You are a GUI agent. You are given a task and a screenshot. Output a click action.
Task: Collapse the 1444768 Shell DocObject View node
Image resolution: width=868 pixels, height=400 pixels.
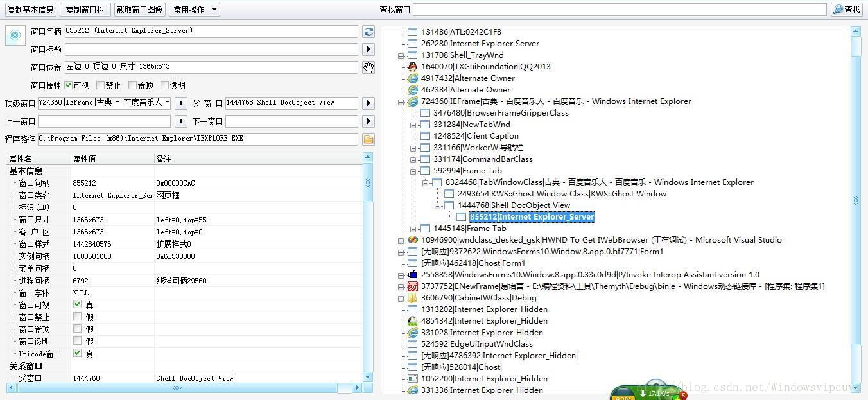438,205
